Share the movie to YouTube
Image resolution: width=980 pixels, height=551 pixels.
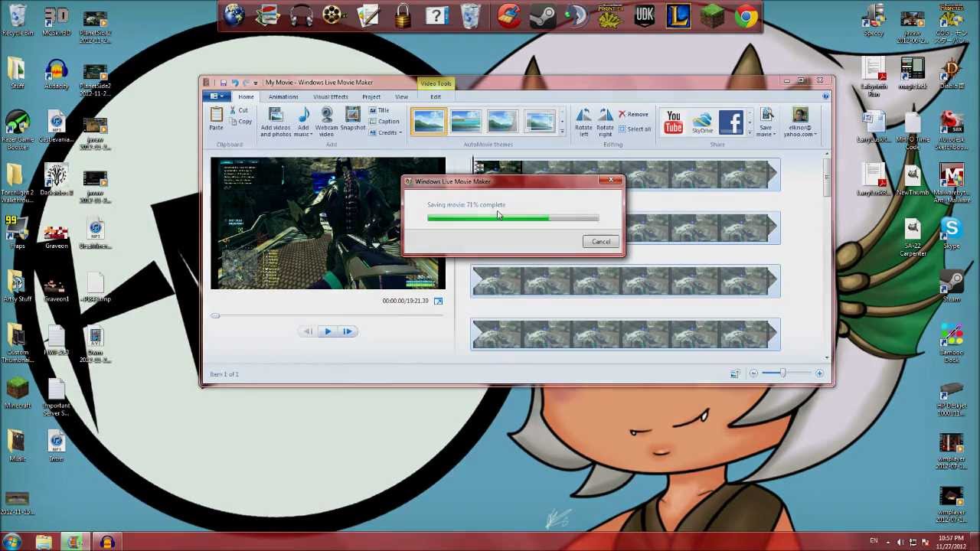click(673, 122)
